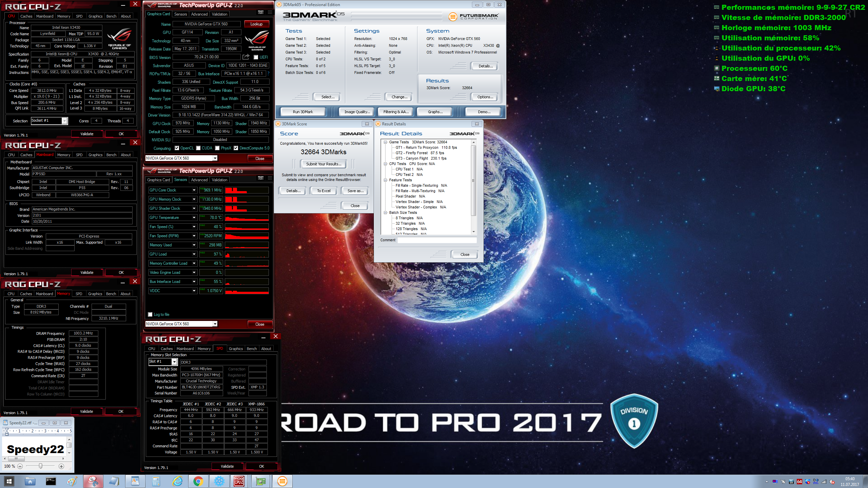Screen dimensions: 868x488
Task: Open the Paint taskbar icon
Action: pos(72,481)
